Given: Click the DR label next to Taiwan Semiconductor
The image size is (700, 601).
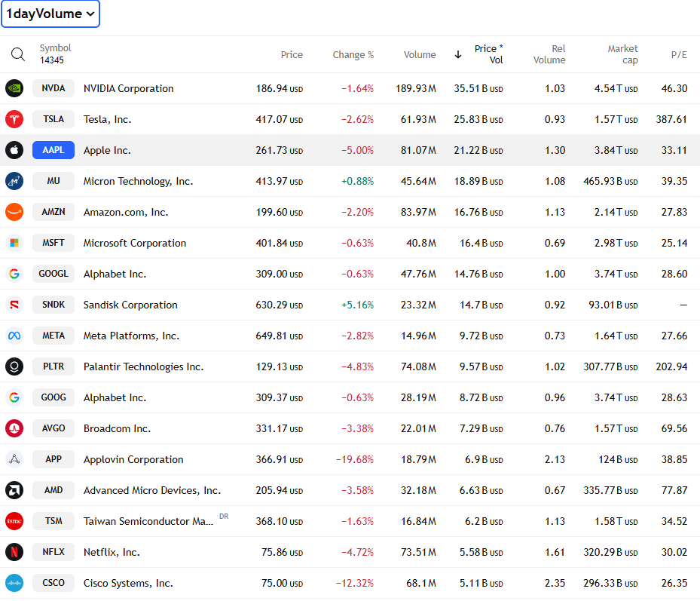Looking at the screenshot, I should [x=224, y=517].
